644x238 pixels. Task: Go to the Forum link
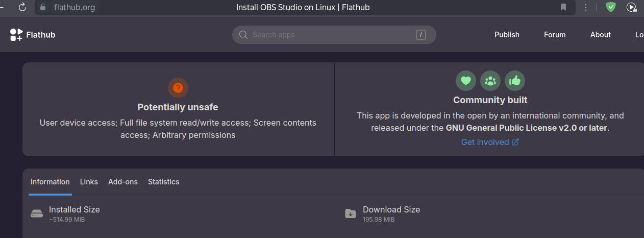pos(554,35)
